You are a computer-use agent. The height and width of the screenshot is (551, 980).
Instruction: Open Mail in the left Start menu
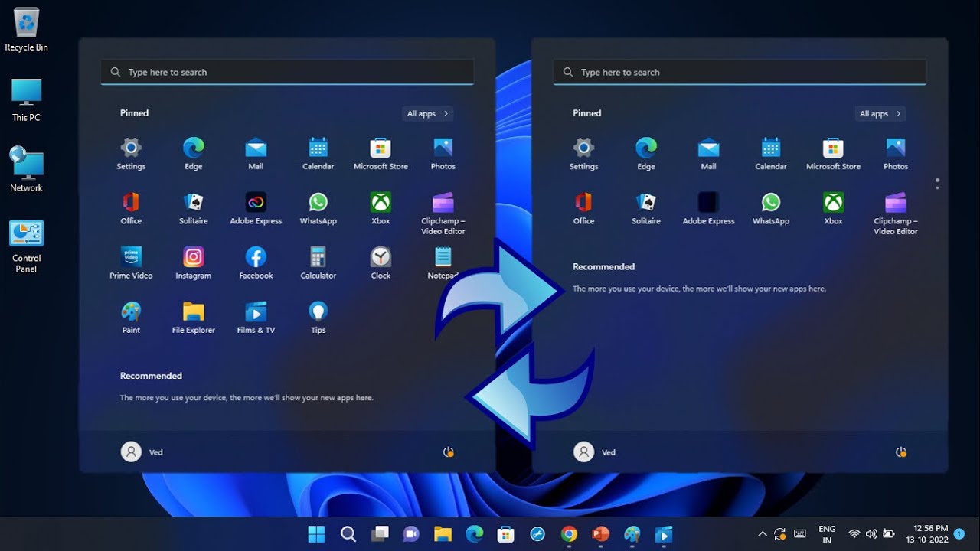256,153
